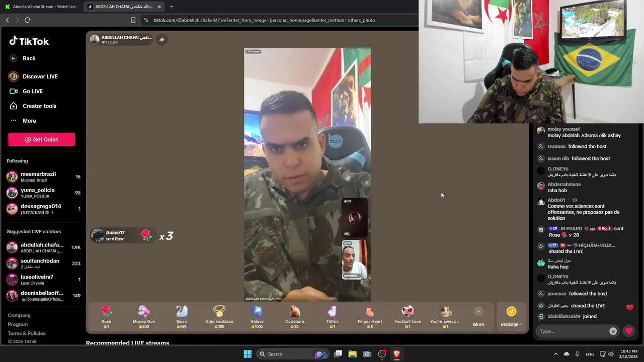Open soultanchbdan suggested live creator
Image resolution: width=644 pixels, height=362 pixels.
coord(43,263)
